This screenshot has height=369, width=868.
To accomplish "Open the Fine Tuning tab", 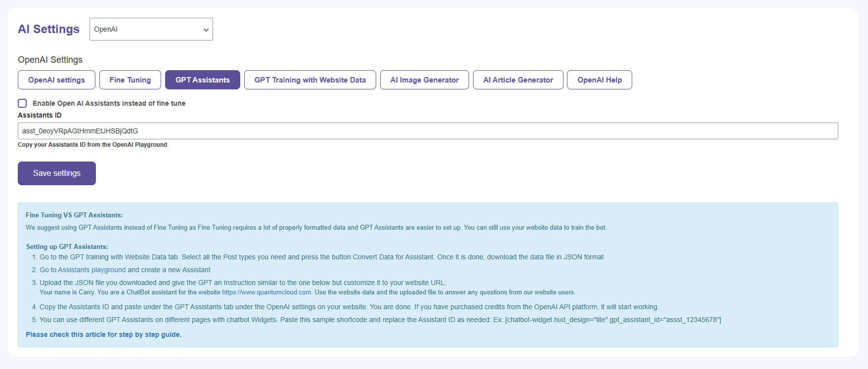I will pos(130,80).
